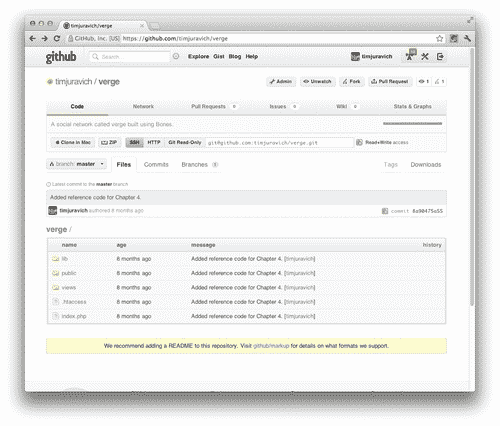
Task: Click the github logo
Action: [x=61, y=57]
